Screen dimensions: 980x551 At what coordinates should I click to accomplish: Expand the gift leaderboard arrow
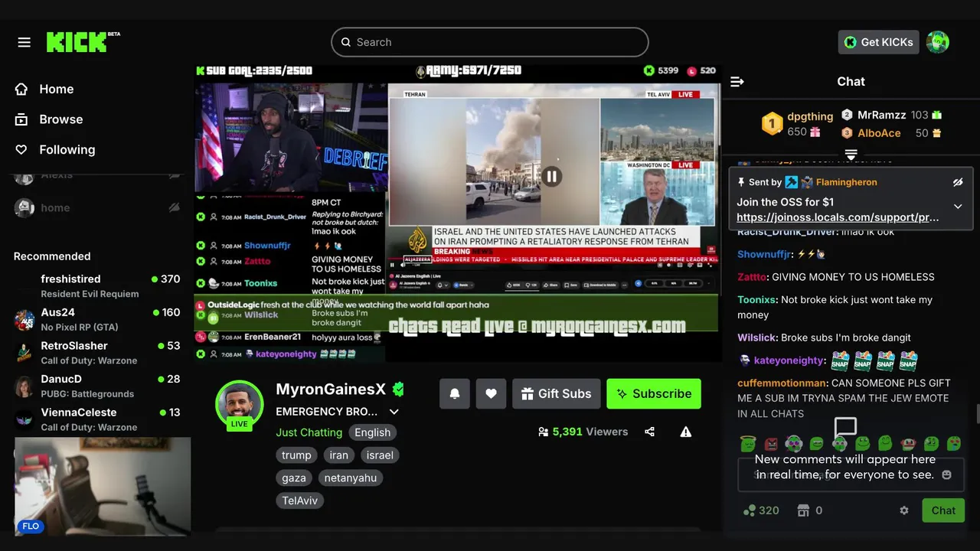pos(851,155)
